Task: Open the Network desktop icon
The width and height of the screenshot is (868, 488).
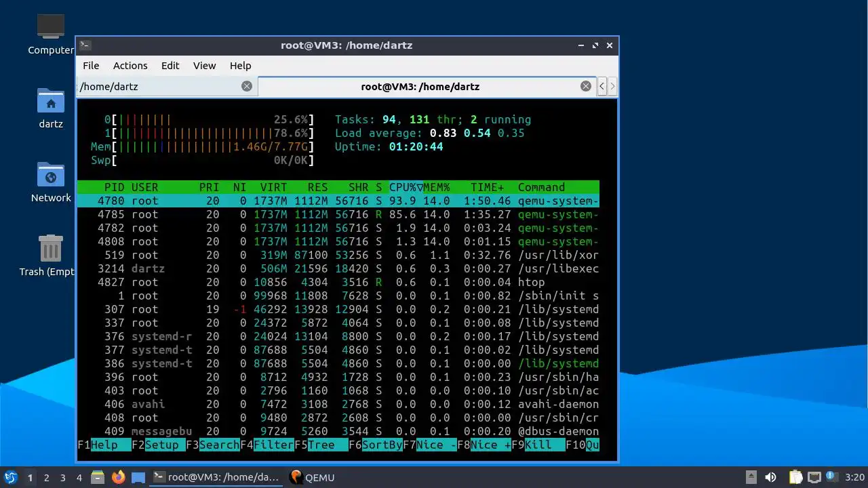Action: pyautogui.click(x=51, y=175)
